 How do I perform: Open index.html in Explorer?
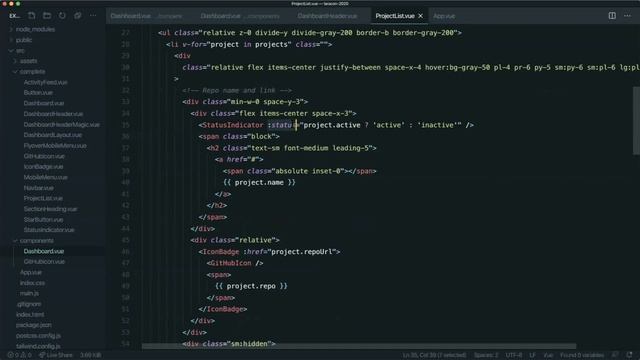coord(30,315)
